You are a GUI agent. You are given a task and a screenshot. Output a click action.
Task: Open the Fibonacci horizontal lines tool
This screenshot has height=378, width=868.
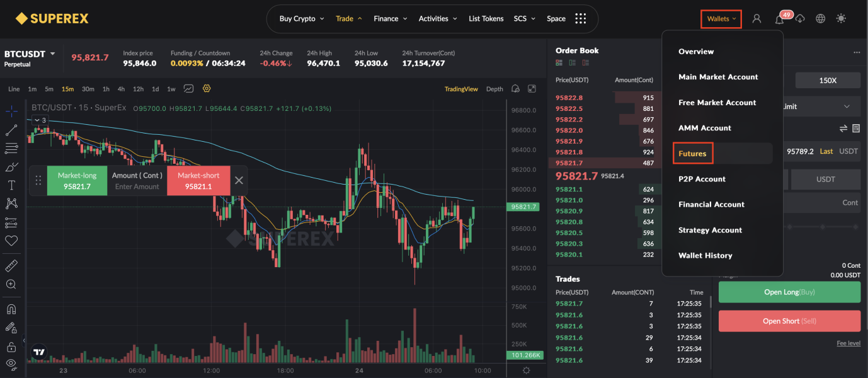[x=11, y=149]
